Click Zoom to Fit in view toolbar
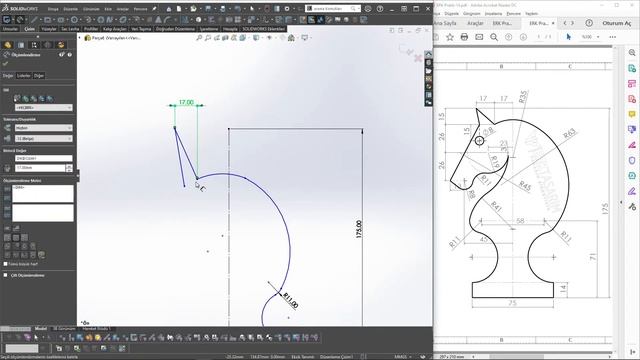The width and height of the screenshot is (640, 360). click(199, 38)
